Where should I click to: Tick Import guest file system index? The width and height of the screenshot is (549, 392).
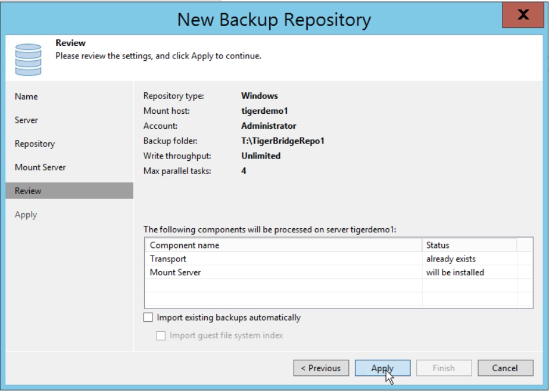(x=161, y=335)
